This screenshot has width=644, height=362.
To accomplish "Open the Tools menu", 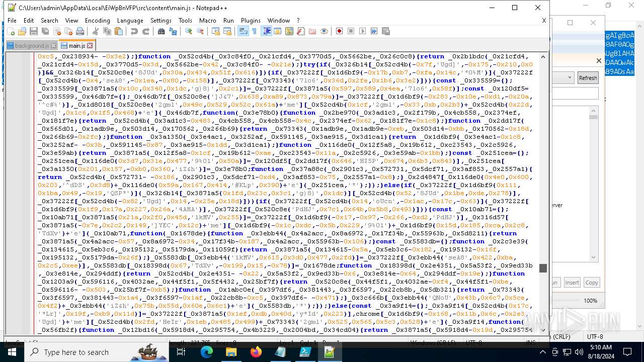I will pos(185,21).
